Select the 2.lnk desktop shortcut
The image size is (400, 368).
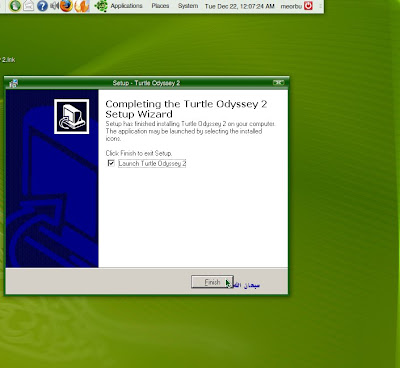[8, 60]
